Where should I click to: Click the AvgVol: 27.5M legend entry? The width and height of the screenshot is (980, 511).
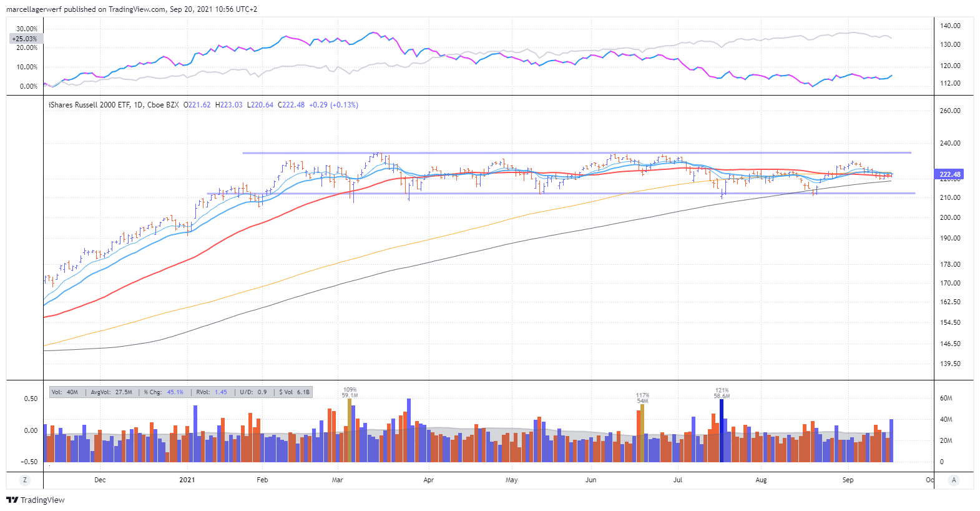click(112, 392)
